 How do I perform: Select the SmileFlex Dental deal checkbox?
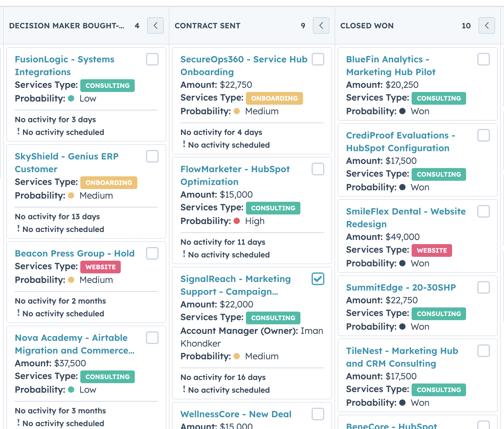[484, 211]
